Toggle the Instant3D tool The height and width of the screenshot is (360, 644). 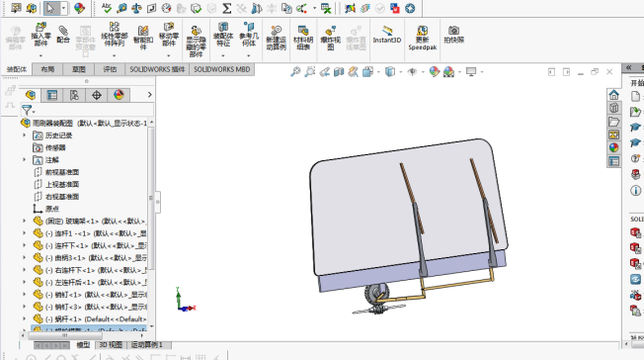(x=387, y=35)
